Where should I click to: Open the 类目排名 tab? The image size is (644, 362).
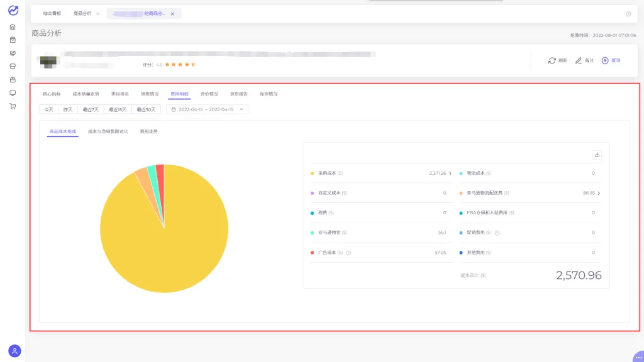[120, 94]
